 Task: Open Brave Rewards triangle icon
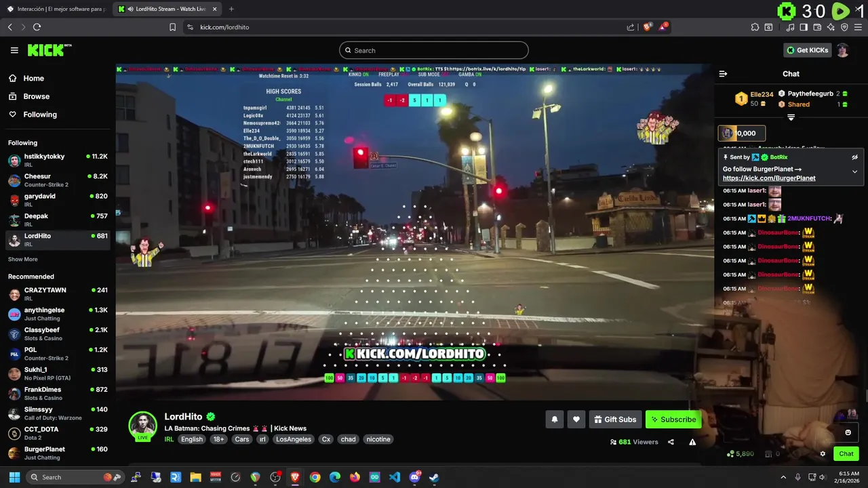pyautogui.click(x=663, y=27)
